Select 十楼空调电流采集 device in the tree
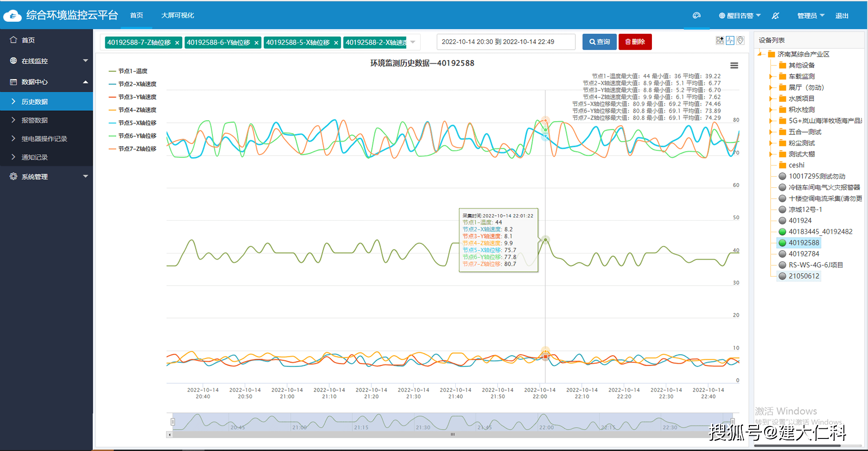868x451 pixels. pyautogui.click(x=825, y=198)
